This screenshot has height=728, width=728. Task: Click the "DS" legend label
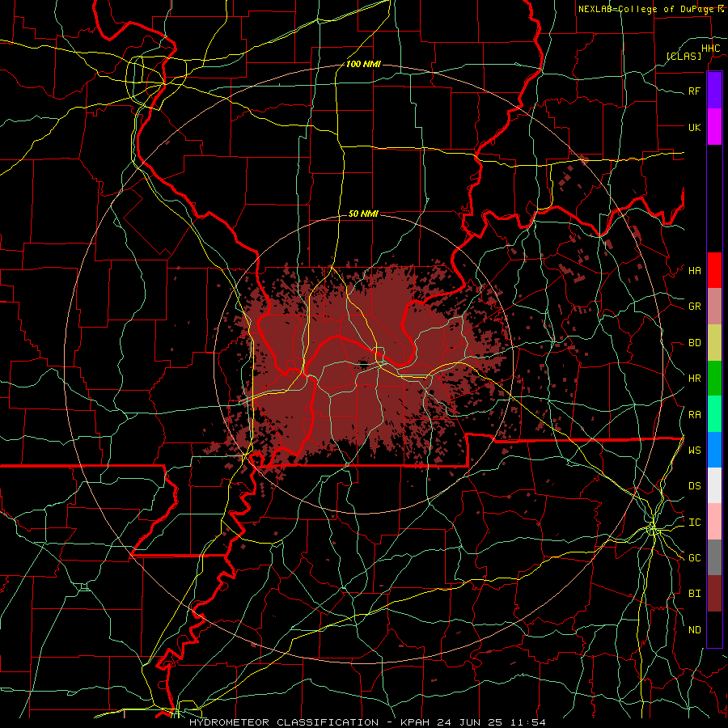(694, 485)
